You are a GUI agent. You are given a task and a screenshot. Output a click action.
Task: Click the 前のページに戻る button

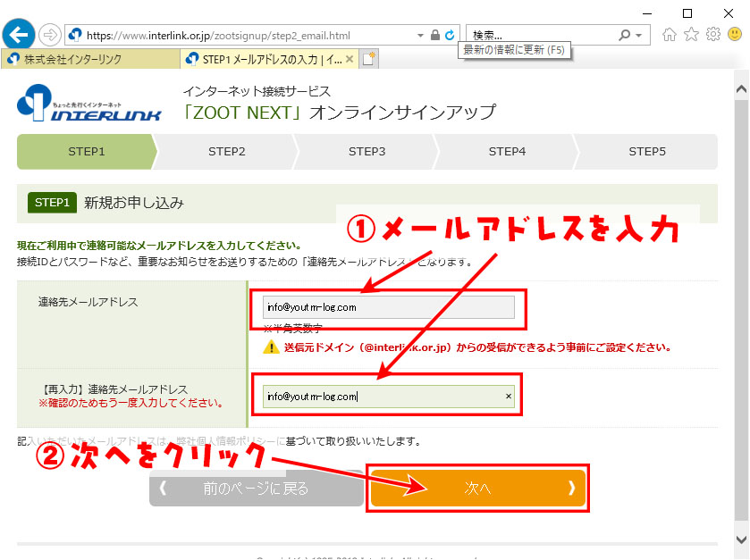257,489
